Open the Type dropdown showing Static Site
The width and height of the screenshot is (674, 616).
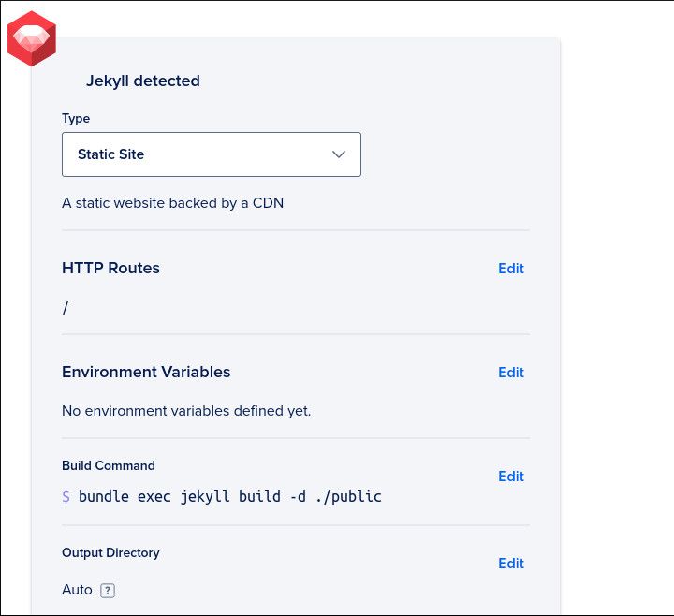coord(211,154)
